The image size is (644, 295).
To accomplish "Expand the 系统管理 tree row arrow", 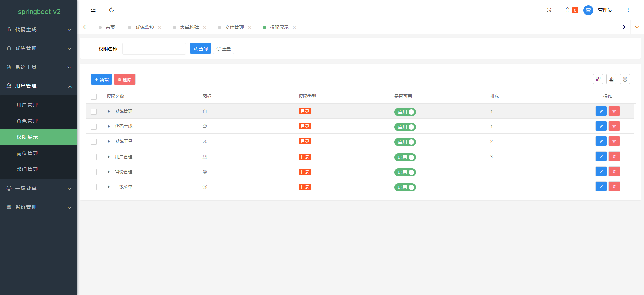I will pyautogui.click(x=109, y=111).
